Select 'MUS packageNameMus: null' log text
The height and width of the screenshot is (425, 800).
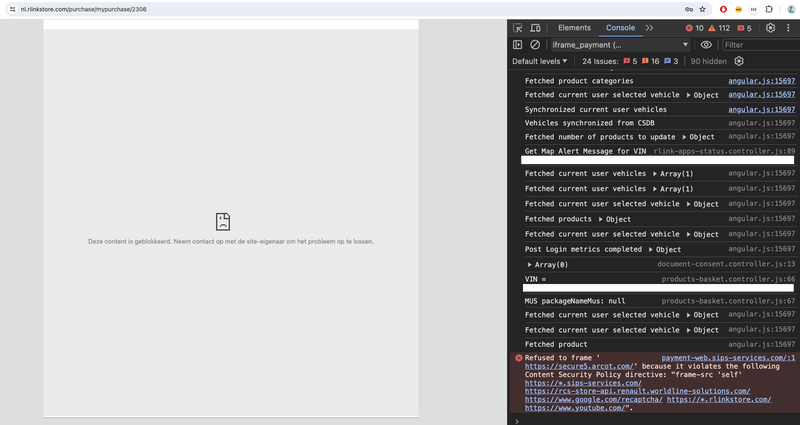(x=575, y=301)
